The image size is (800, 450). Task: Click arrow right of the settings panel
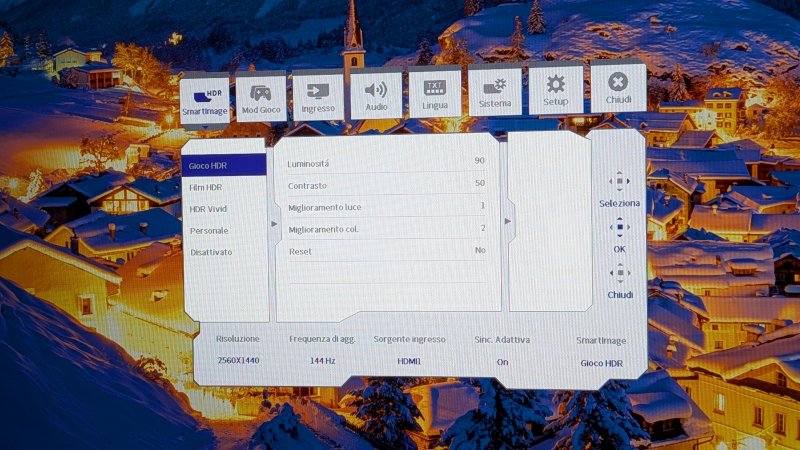tap(506, 220)
